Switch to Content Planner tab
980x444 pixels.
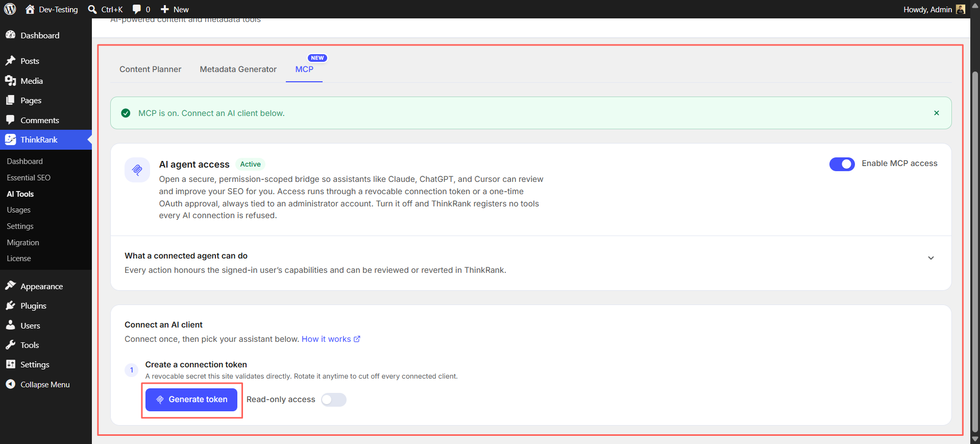(151, 69)
